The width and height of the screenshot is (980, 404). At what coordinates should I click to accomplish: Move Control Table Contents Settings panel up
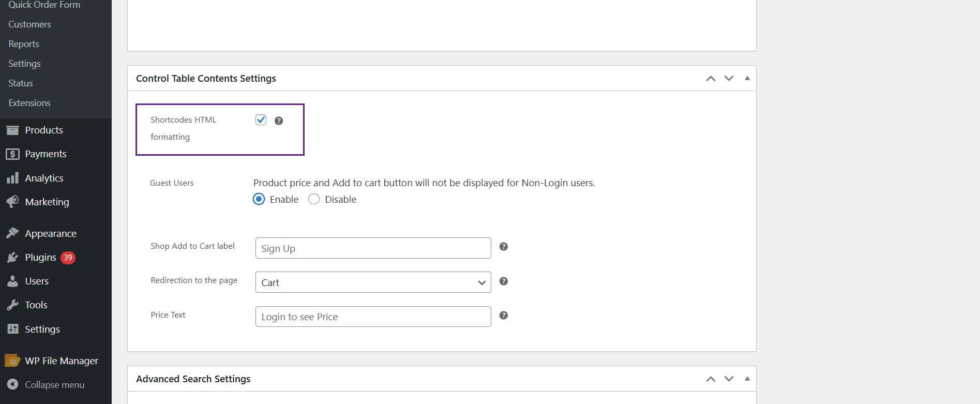point(711,79)
